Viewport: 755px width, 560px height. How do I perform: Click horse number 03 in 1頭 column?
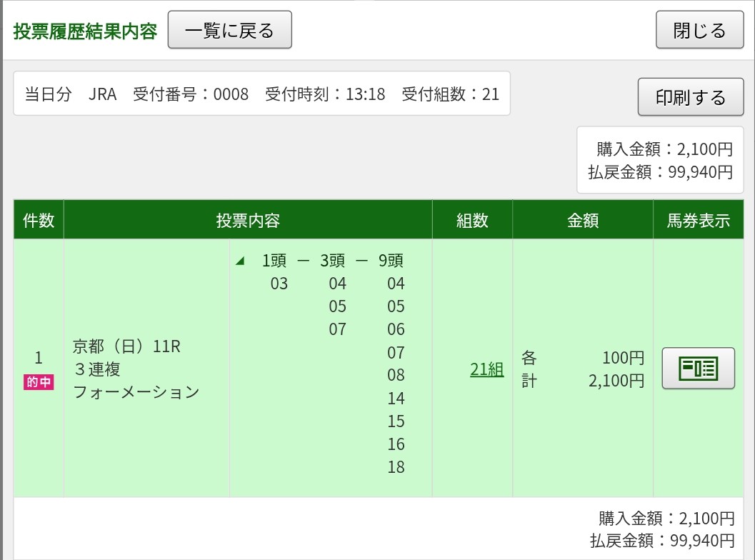pos(279,284)
